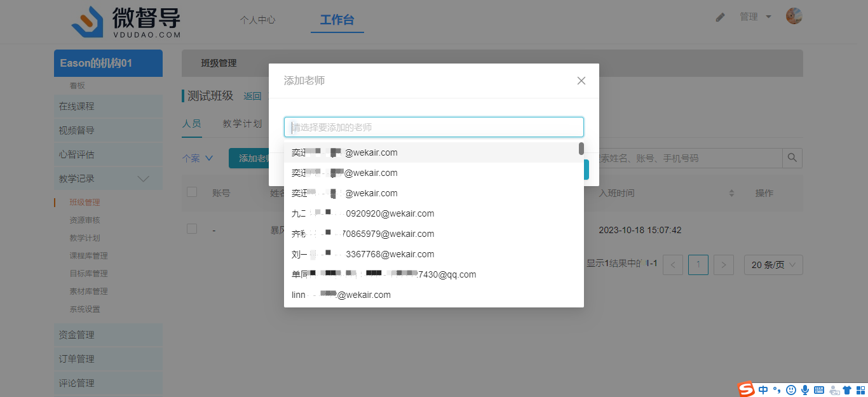
Task: Open the emoji smiley icon
Action: click(791, 390)
